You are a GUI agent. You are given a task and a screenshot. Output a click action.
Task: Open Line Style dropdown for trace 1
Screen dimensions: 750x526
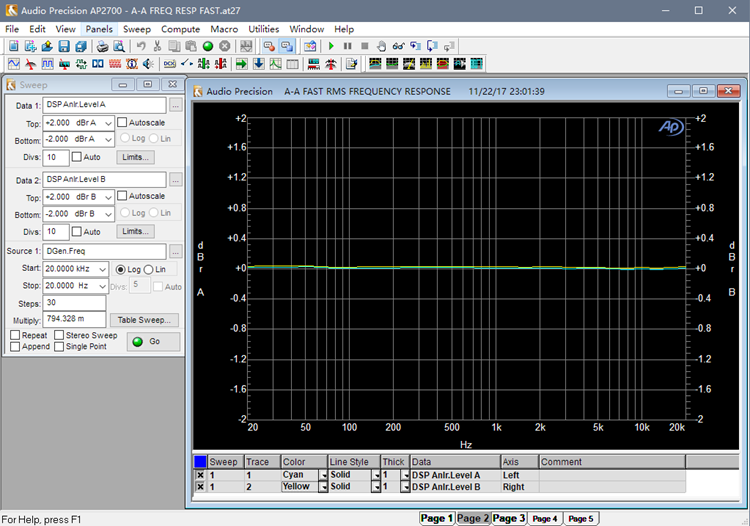[376, 475]
